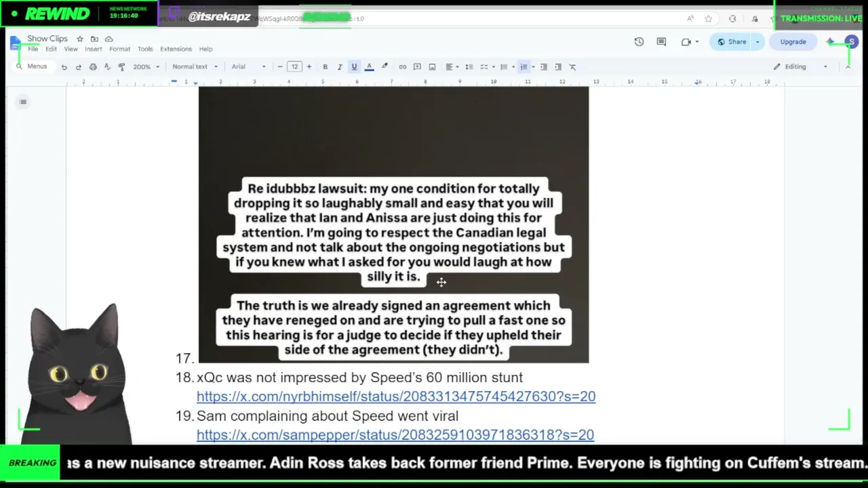Open the Normal text style dropdown
The image size is (868, 488).
point(195,66)
